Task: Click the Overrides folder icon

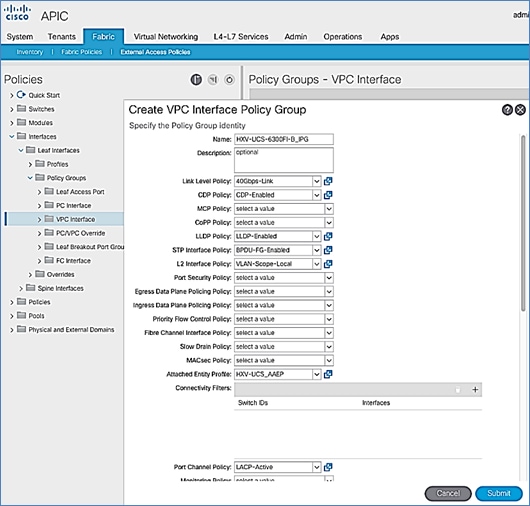Action: [40, 274]
